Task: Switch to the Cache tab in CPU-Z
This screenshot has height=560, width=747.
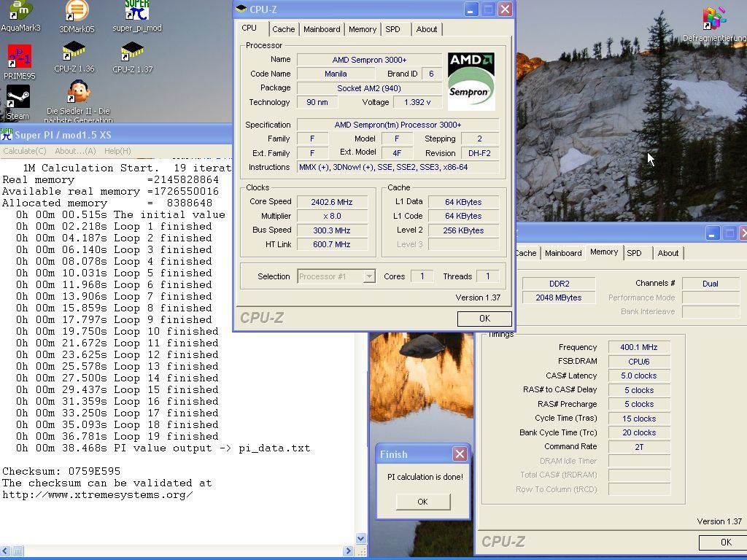Action: [284, 29]
